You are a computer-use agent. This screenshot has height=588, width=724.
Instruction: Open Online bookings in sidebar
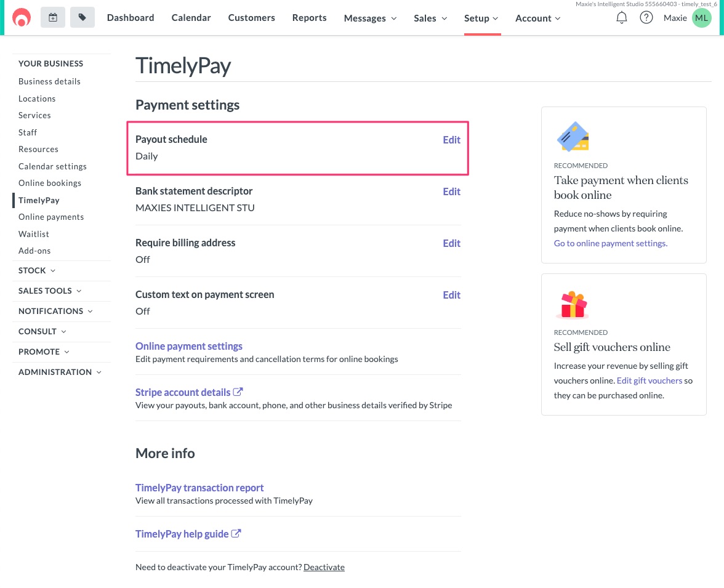point(50,183)
